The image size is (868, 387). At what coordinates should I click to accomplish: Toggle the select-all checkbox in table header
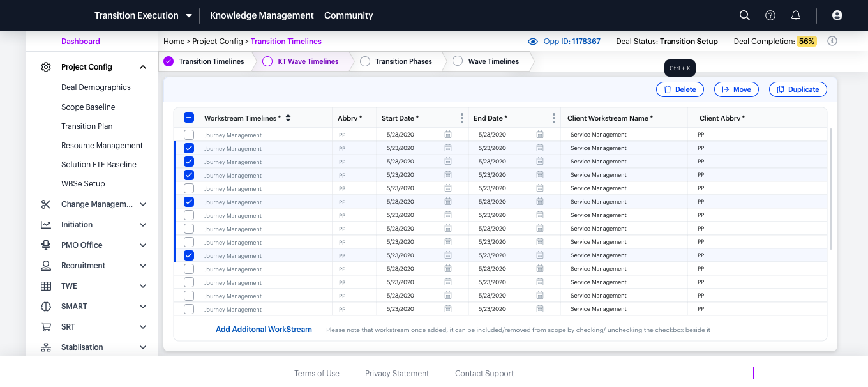[x=189, y=118]
